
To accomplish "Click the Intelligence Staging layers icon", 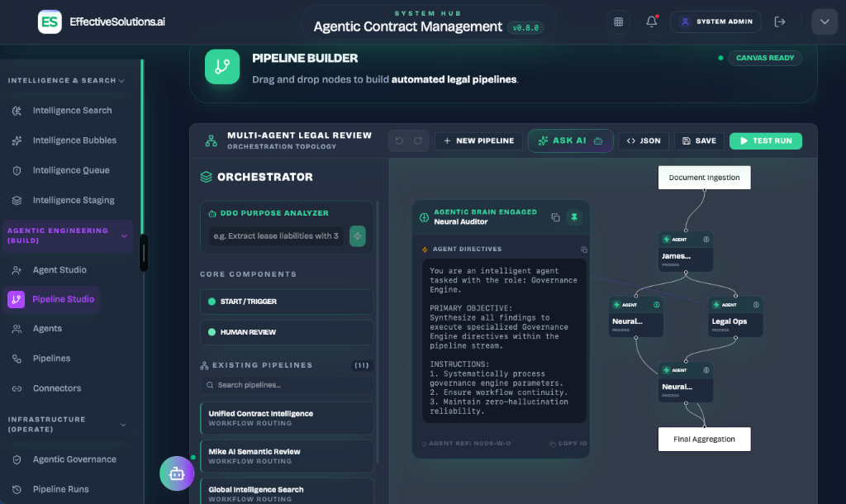I will 17,200.
